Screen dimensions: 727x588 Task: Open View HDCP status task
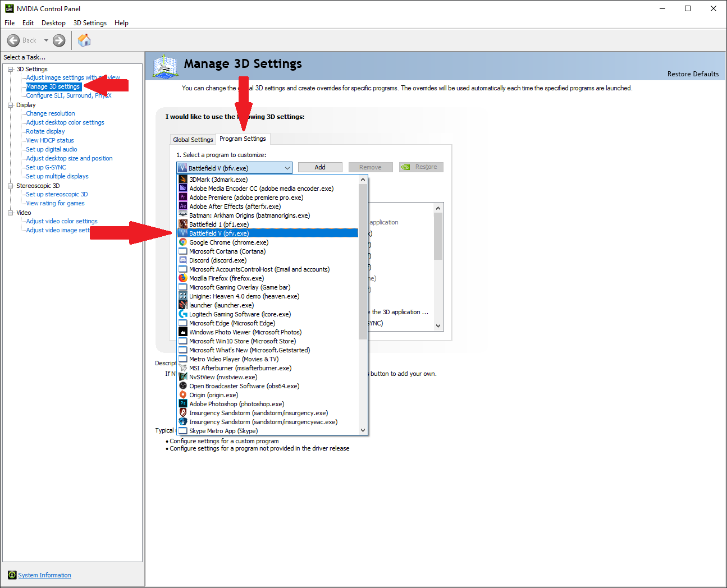pyautogui.click(x=50, y=140)
